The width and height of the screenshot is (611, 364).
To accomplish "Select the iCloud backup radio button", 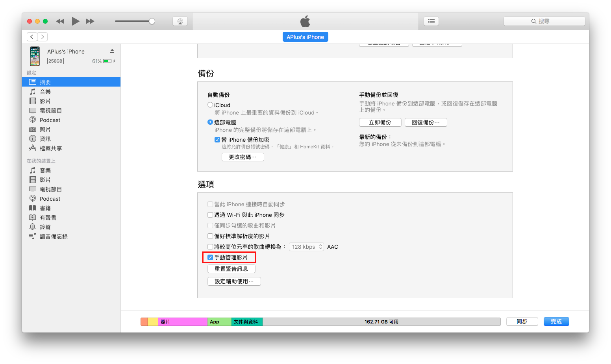I will pyautogui.click(x=210, y=105).
